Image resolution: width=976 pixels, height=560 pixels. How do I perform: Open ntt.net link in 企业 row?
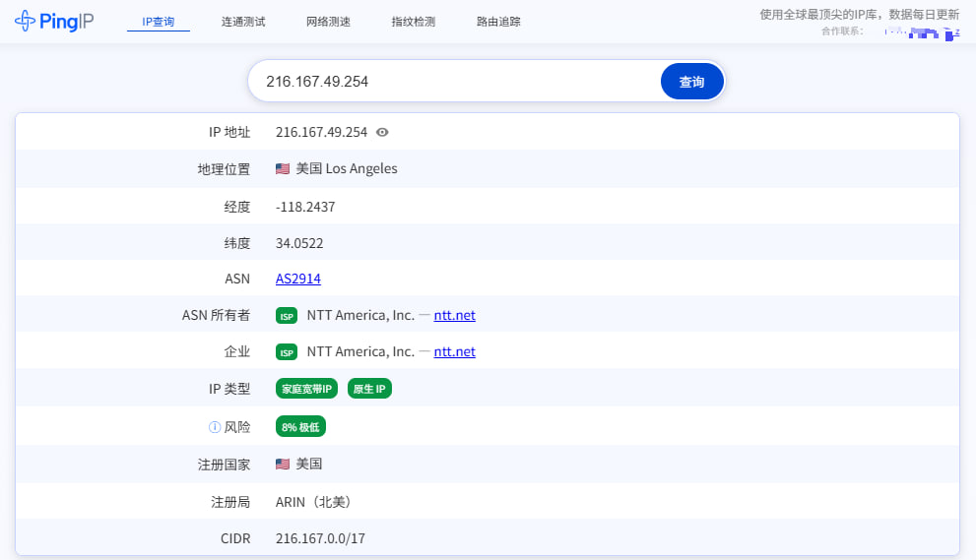coord(454,351)
